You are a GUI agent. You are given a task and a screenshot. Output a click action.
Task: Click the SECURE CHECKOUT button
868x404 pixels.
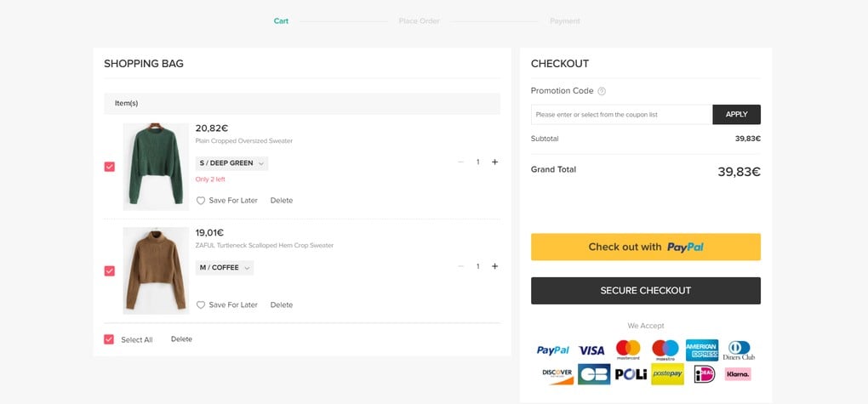pyautogui.click(x=645, y=290)
